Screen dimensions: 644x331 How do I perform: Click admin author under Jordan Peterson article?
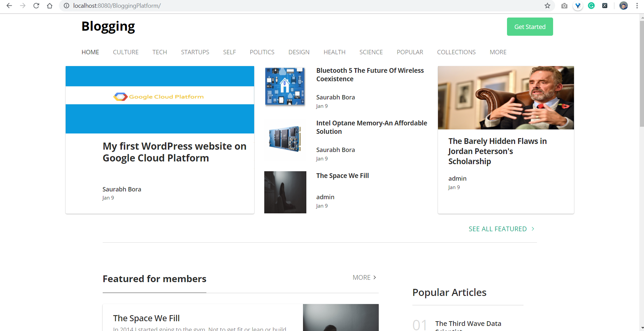point(457,178)
